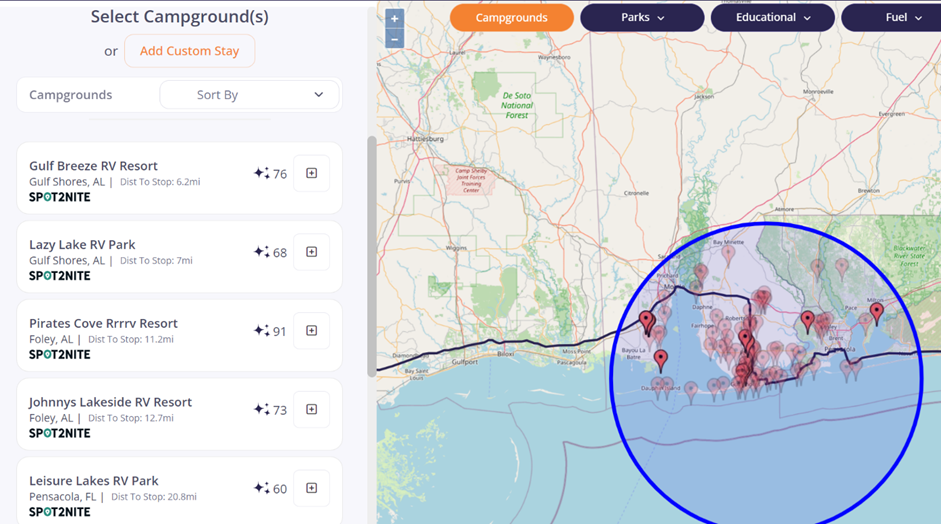Zoom in on the map

(394, 19)
